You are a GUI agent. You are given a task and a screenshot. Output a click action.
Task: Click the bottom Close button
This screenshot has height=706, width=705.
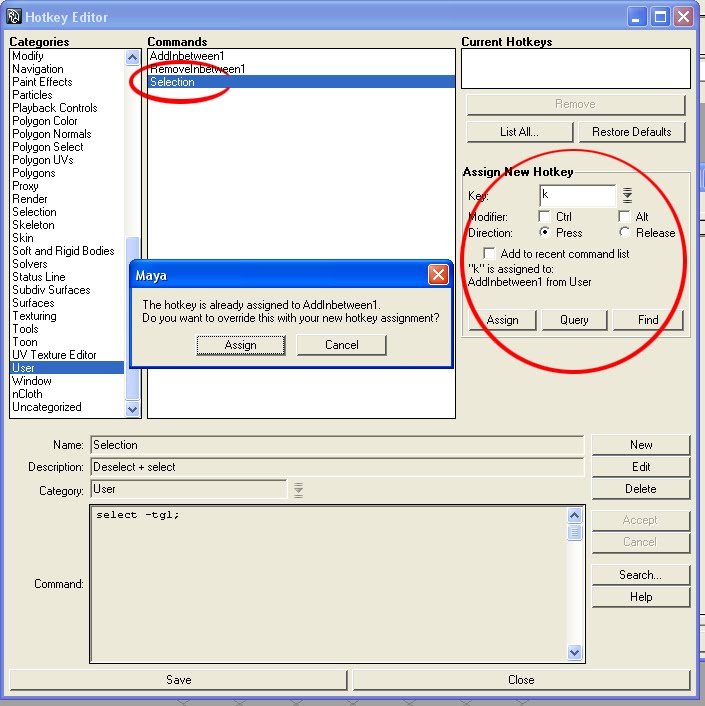pos(521,680)
